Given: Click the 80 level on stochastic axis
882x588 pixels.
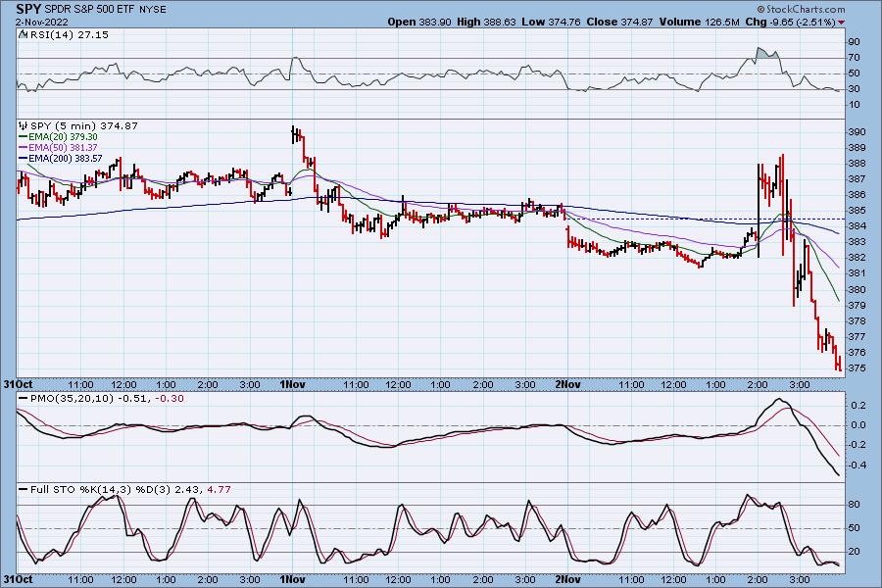Looking at the screenshot, I should [854, 505].
